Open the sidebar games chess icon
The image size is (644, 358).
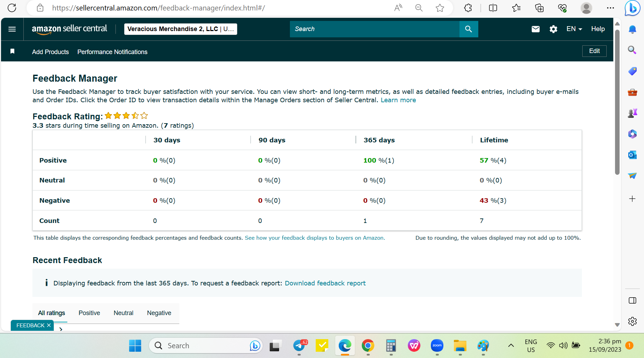[x=632, y=113]
